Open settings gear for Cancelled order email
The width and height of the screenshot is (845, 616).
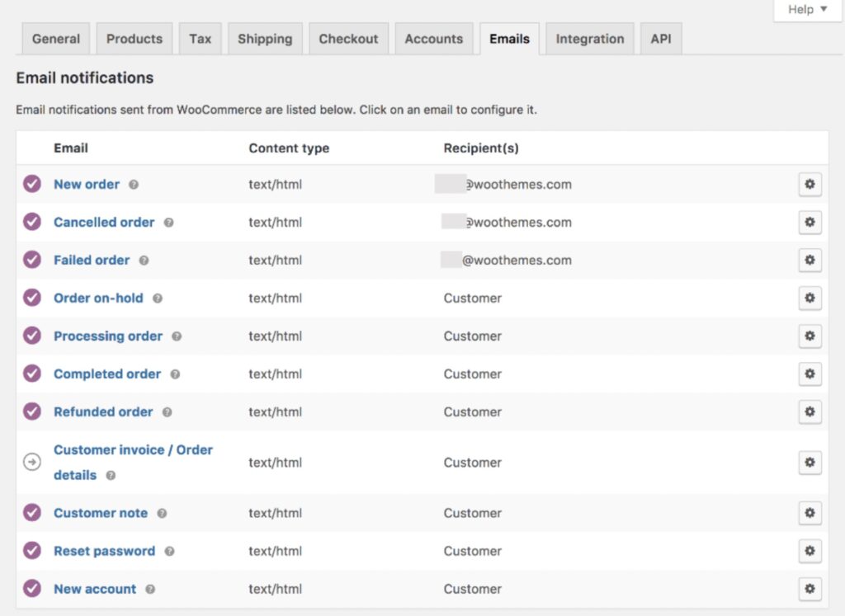point(810,223)
